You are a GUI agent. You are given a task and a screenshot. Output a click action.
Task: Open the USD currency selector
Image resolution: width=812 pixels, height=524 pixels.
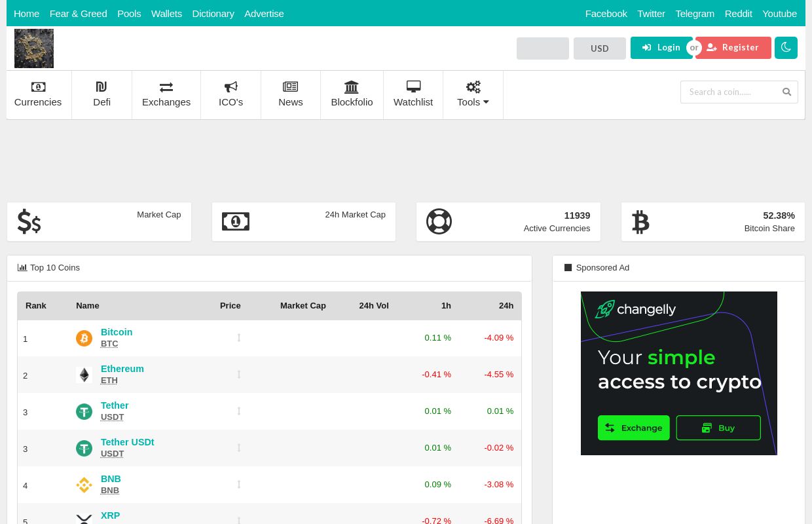[599, 48]
